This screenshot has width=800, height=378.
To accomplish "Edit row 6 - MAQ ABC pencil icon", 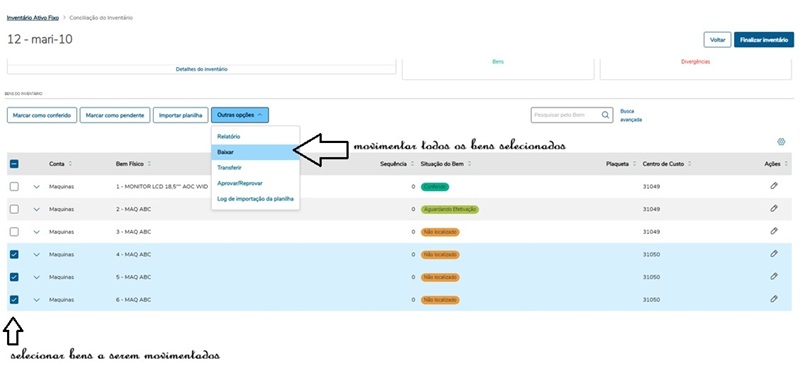I will point(773,299).
